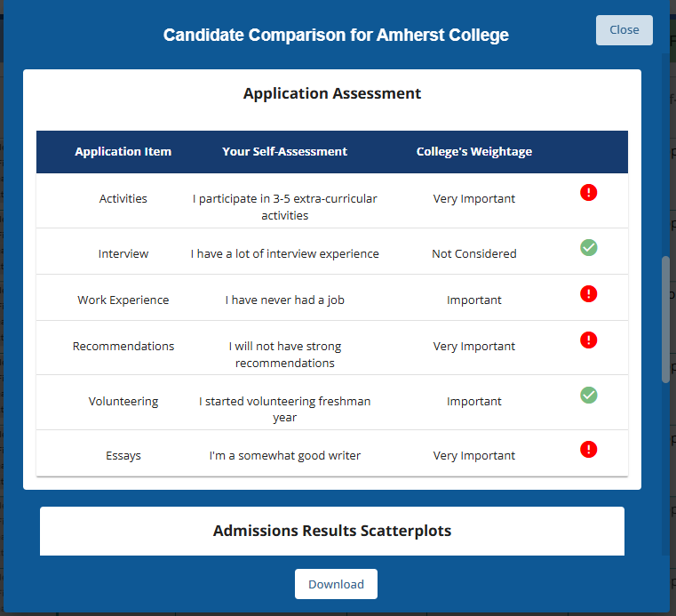Click 'I participate in 3-5 extra-curricular activities'

tap(284, 206)
